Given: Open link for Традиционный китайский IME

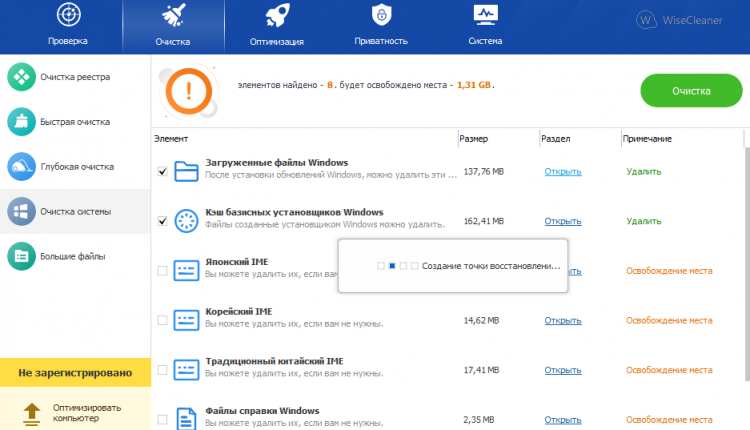Looking at the screenshot, I should [x=563, y=370].
